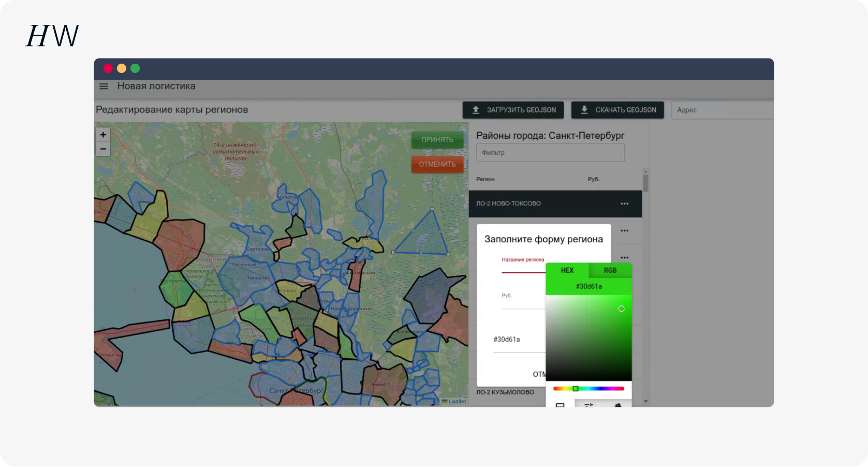Click the download icon on СКАЧАТЬ GEOJSON
This screenshot has height=467, width=868.
pos(584,110)
